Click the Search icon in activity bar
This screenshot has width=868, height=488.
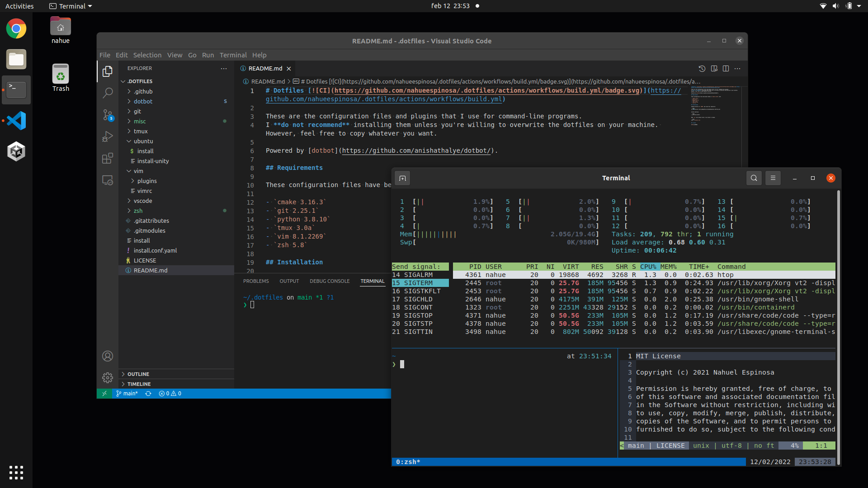click(107, 92)
